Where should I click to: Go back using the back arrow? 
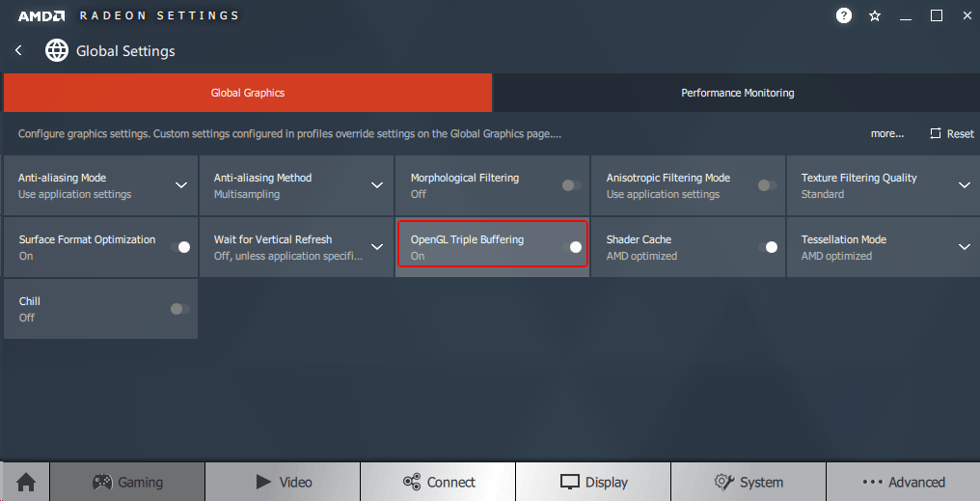click(x=18, y=50)
